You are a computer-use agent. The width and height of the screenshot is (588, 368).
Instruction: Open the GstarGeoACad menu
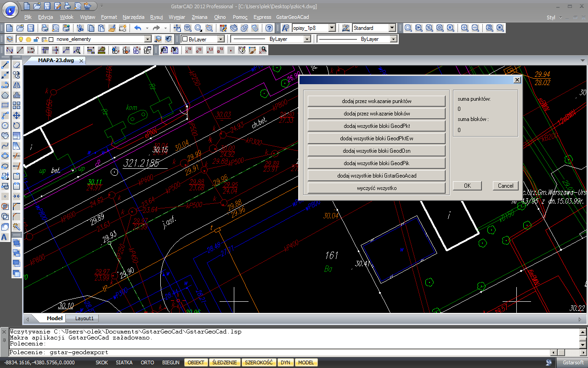293,17
